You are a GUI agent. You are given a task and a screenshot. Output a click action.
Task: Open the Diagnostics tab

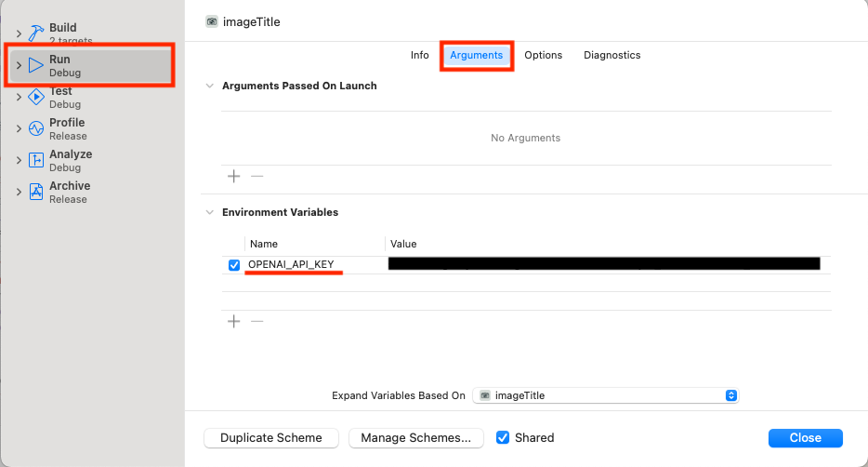point(612,55)
